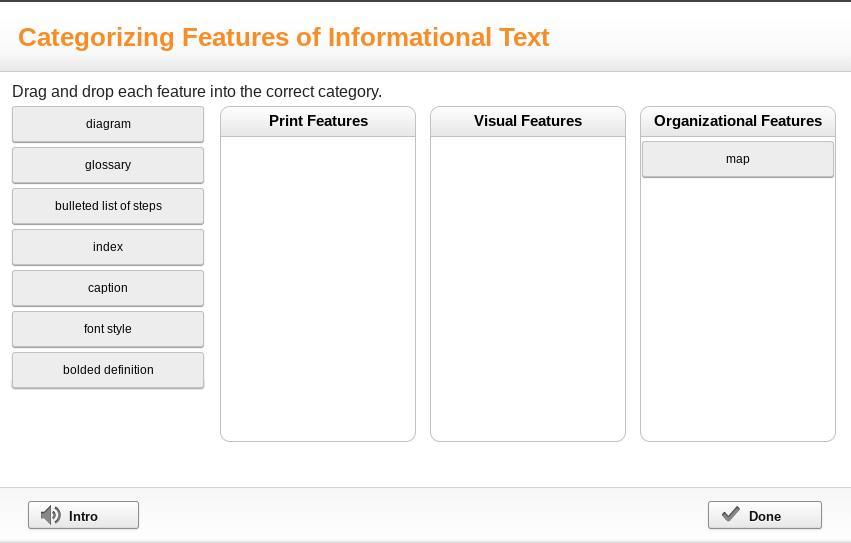Click inside the Print Features drop area

click(318, 288)
